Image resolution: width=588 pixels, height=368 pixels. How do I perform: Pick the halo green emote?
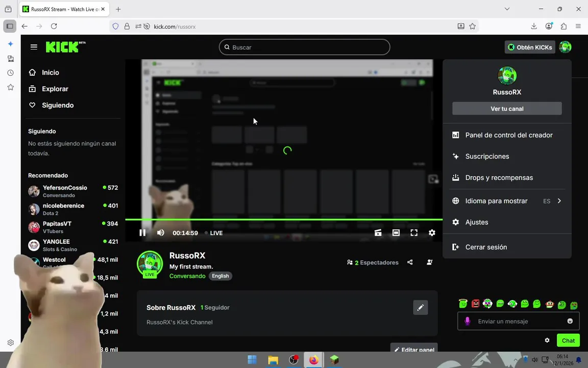[463, 304]
